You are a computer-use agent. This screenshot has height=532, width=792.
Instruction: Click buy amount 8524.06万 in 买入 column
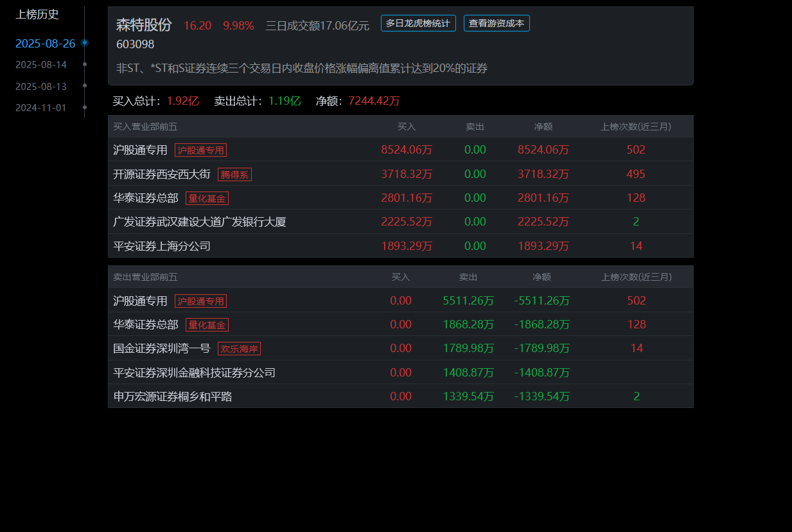click(x=407, y=150)
